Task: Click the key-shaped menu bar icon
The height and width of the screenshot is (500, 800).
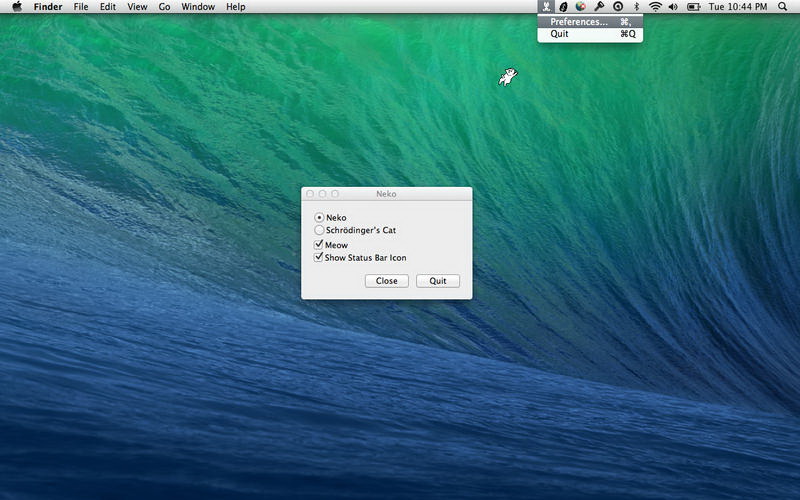Action: pos(599,7)
